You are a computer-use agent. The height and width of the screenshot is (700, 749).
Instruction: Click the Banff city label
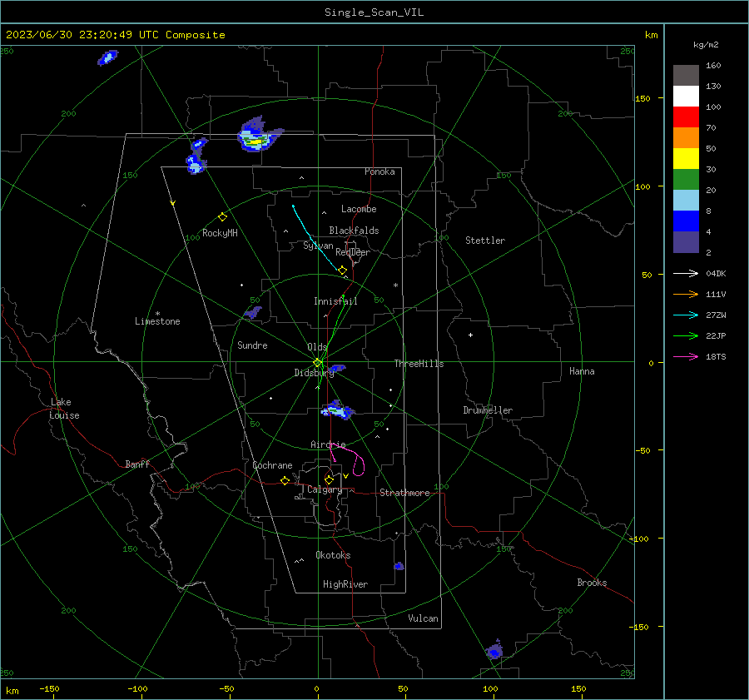(137, 464)
